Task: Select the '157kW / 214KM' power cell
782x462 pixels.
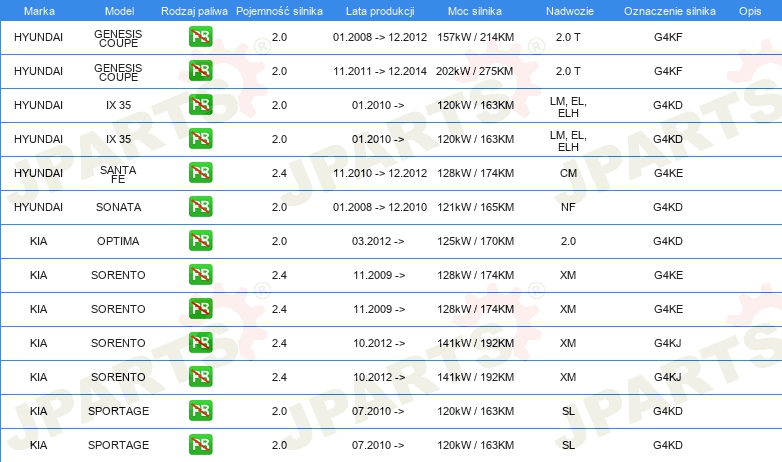Action: (475, 37)
